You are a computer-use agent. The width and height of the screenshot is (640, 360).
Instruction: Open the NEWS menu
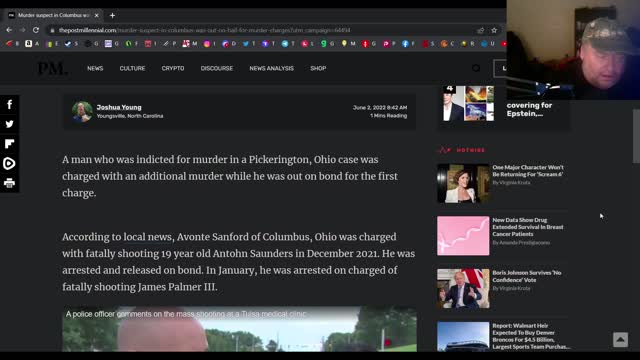click(x=95, y=68)
